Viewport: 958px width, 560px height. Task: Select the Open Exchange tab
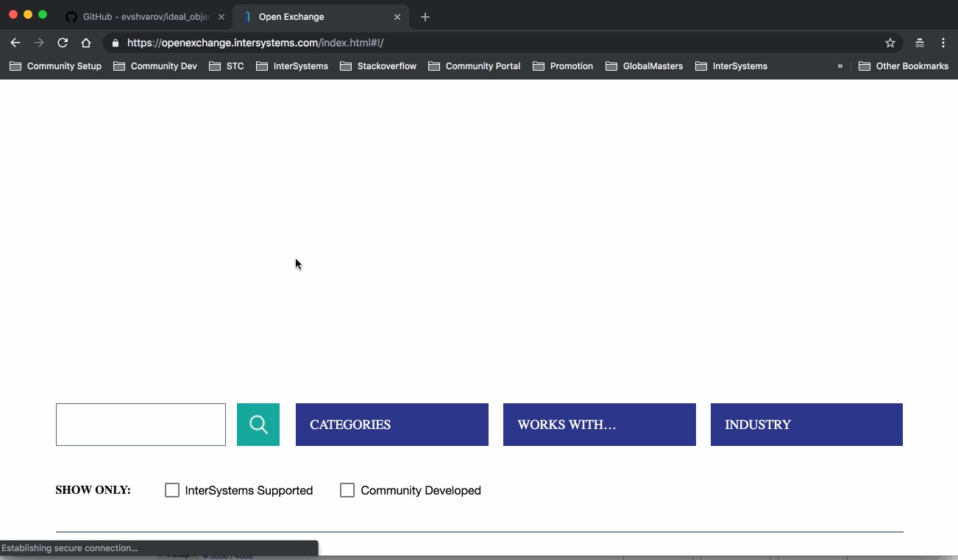(316, 17)
